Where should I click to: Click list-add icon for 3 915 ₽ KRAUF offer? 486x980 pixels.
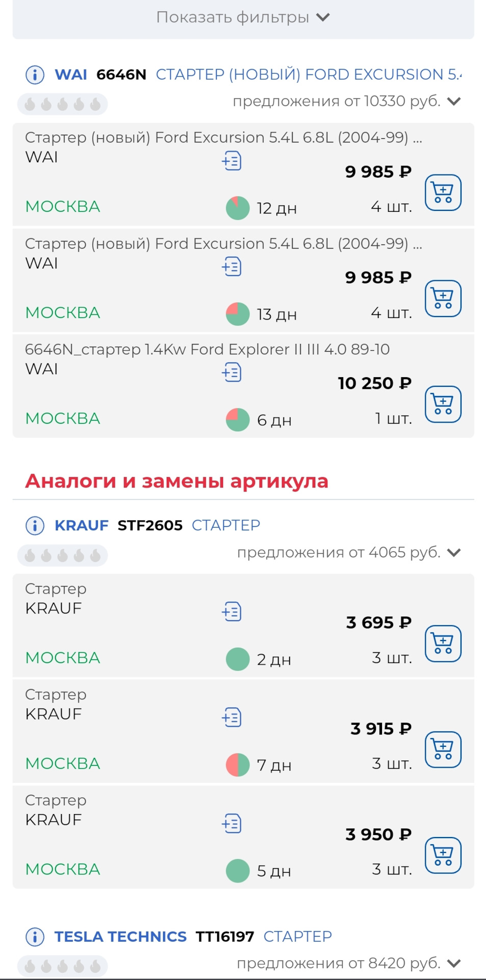[x=232, y=718]
